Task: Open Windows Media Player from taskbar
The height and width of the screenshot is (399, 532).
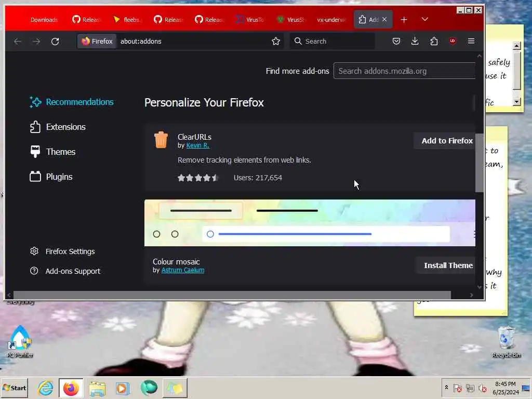Action: 123,388
